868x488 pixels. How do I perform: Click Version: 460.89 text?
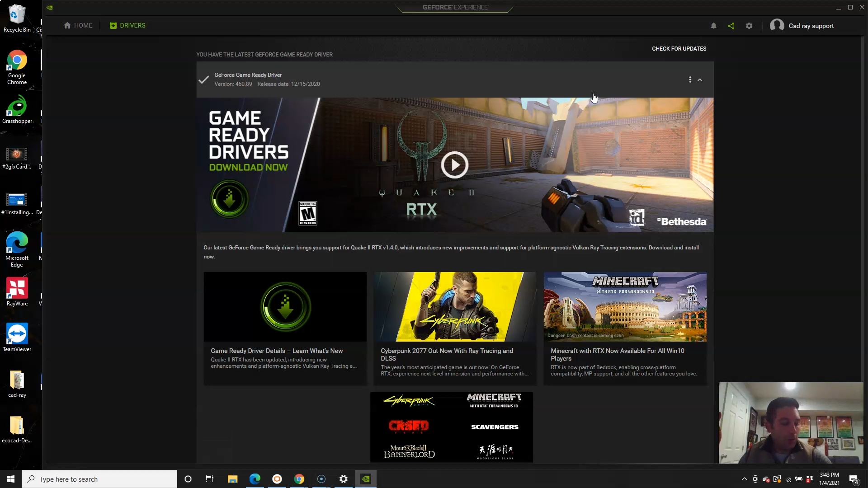click(x=233, y=84)
